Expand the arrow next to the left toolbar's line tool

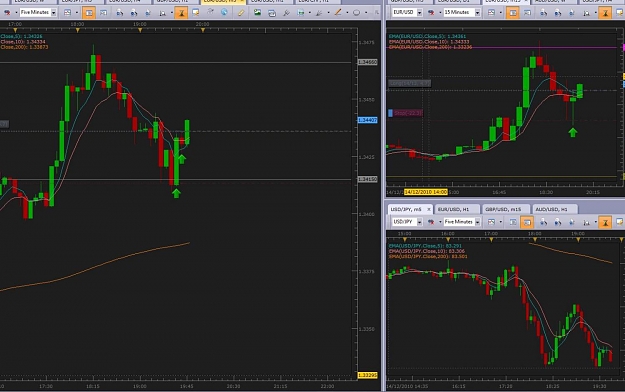(347, 13)
